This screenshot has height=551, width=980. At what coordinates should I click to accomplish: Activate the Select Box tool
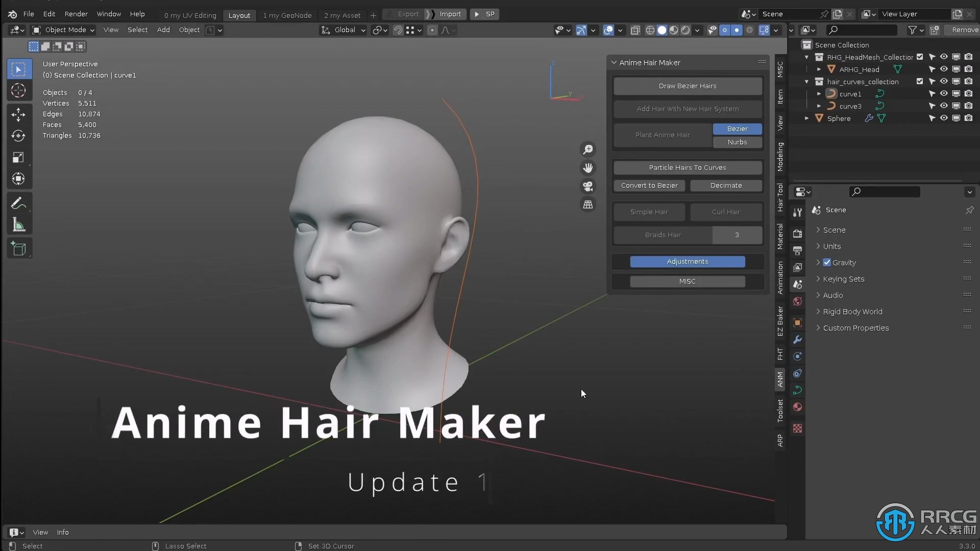point(18,69)
